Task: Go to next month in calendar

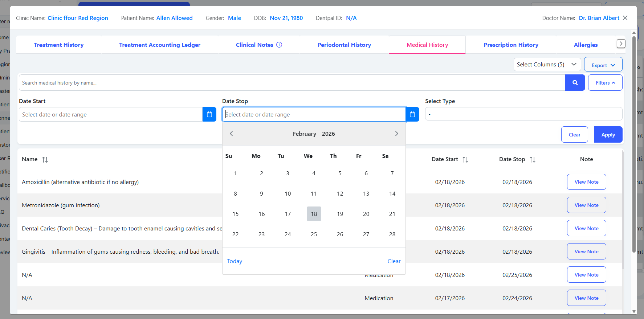Action: 396,134
